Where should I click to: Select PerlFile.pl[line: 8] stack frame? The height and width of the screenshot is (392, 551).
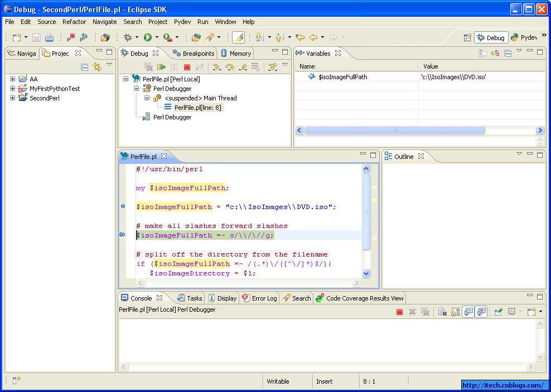click(198, 108)
